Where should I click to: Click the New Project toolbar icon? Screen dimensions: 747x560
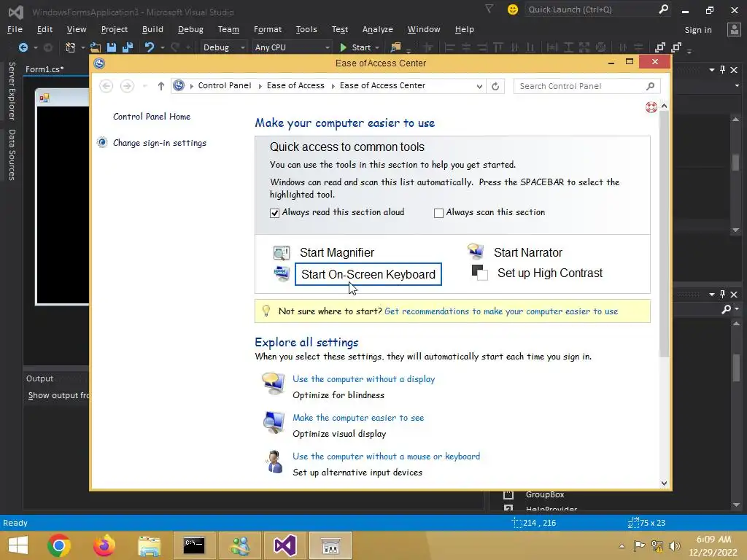[x=71, y=47]
